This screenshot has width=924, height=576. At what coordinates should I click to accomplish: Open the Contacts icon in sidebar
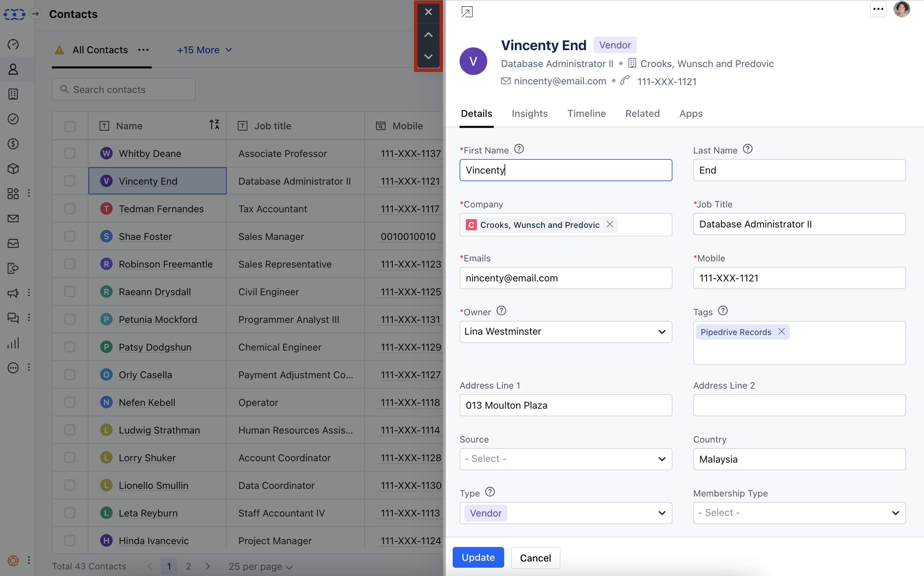[x=13, y=69]
